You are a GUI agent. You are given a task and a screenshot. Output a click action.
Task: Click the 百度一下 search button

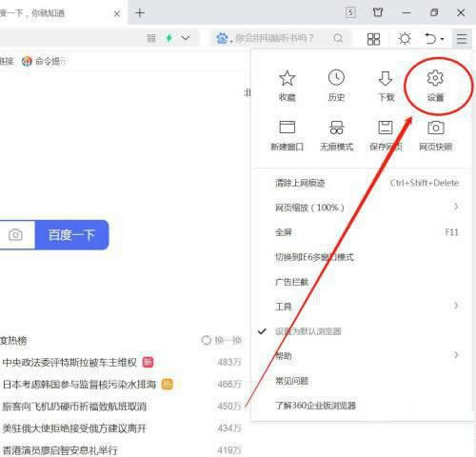coord(72,235)
